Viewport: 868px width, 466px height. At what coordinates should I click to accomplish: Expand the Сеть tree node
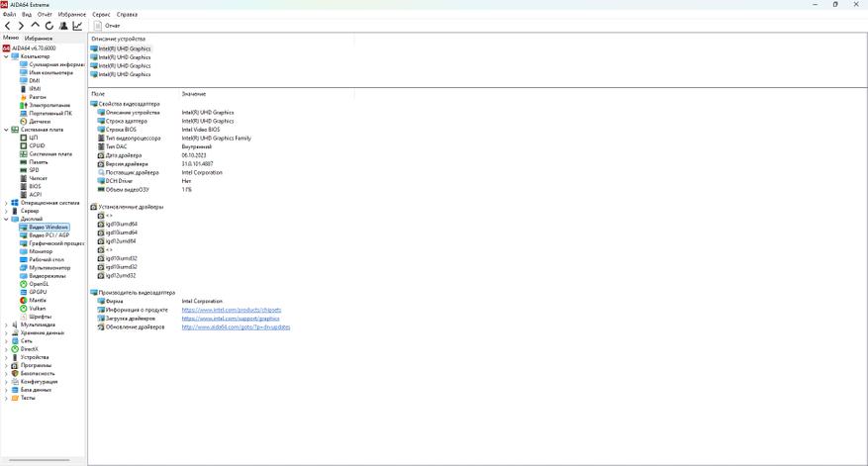(6, 341)
